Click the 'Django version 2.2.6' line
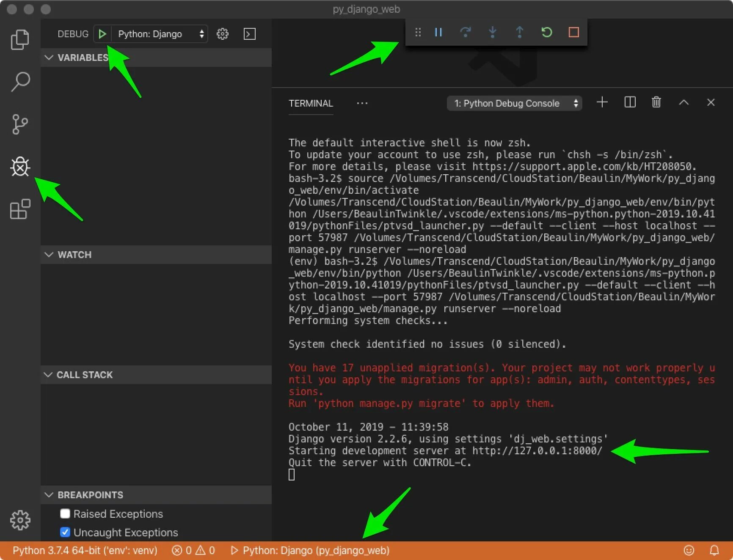Image resolution: width=733 pixels, height=560 pixels. pyautogui.click(x=448, y=439)
